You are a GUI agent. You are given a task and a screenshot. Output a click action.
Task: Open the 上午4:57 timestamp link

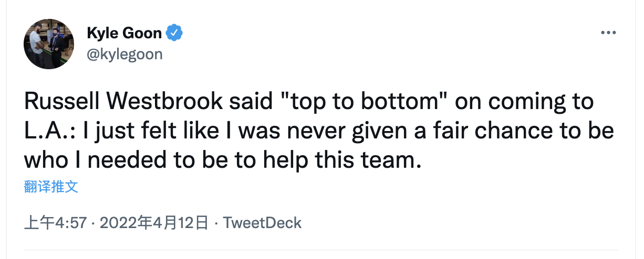point(55,222)
